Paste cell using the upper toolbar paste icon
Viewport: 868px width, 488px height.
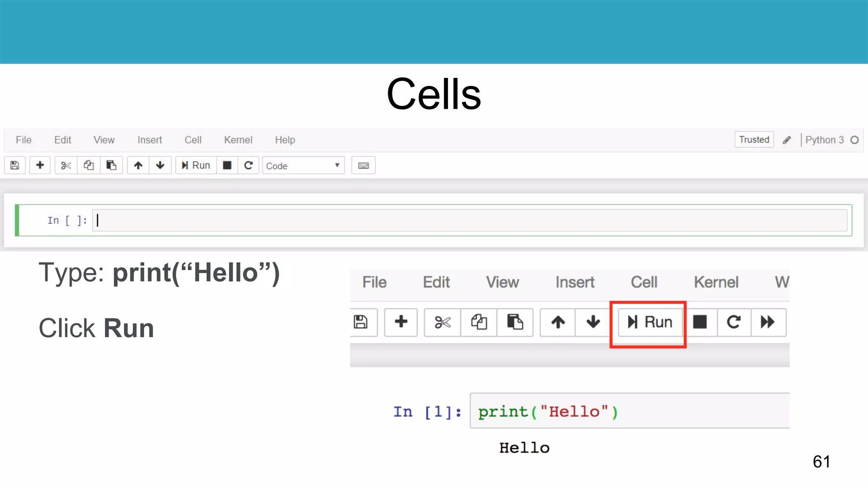click(111, 165)
